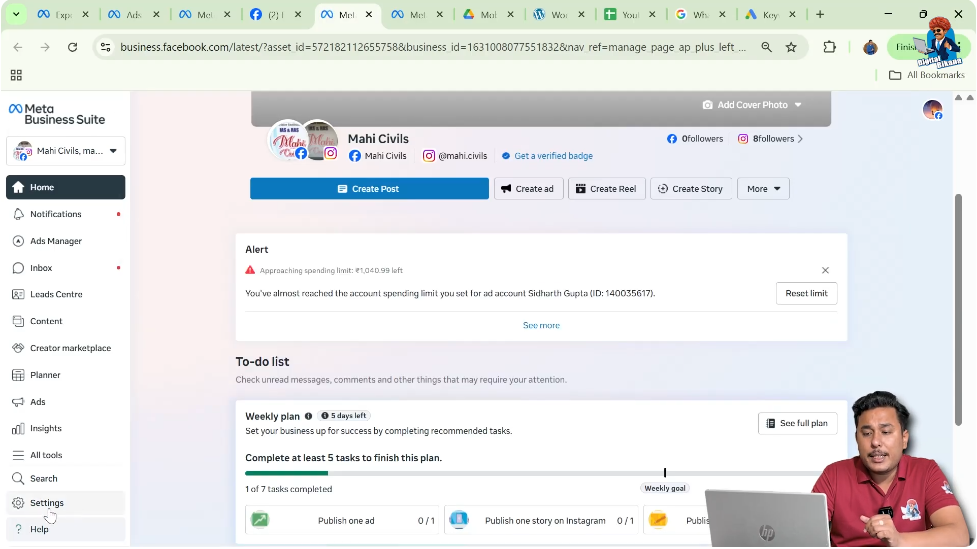Open Notifications in the sidebar
Viewport: 977px width, 549px height.
[65, 214]
